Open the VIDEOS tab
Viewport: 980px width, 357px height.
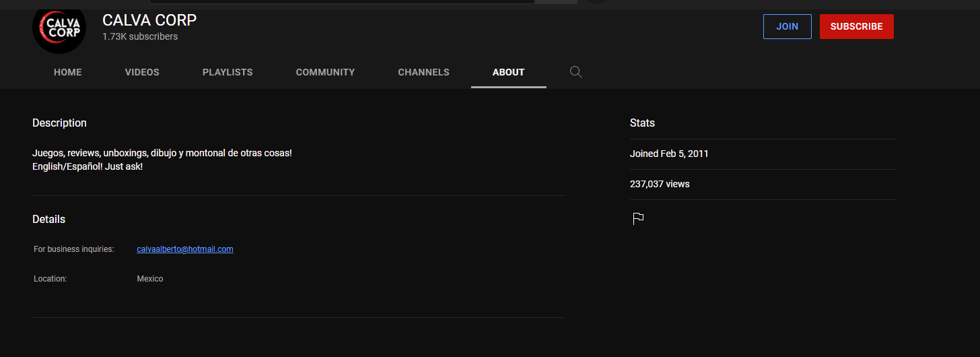[x=142, y=72]
